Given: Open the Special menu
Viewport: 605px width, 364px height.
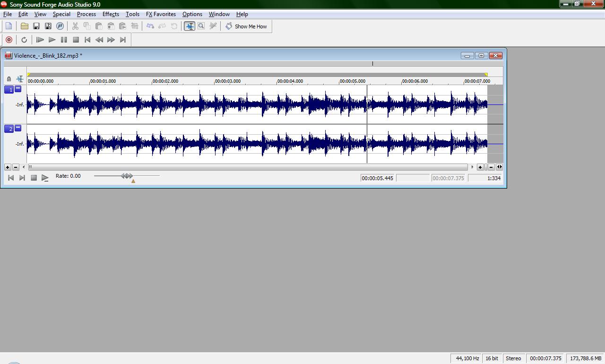Looking at the screenshot, I should [61, 14].
